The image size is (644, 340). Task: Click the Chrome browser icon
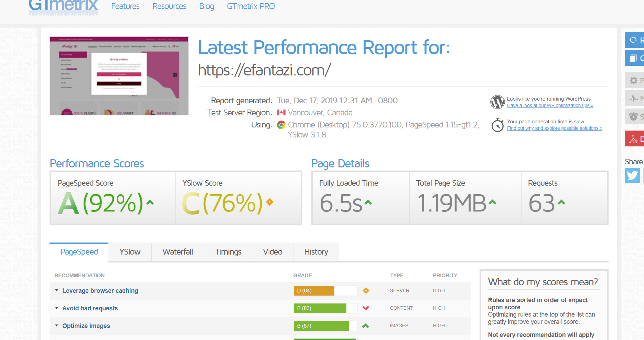coord(281,125)
